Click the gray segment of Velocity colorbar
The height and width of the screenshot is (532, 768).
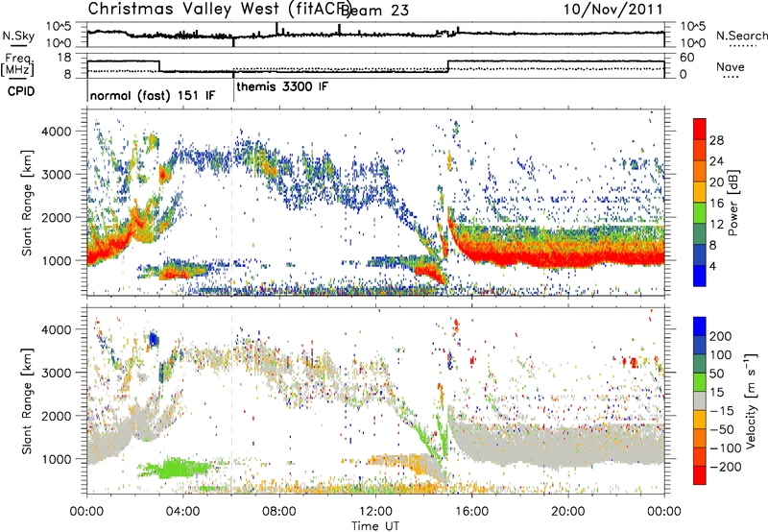(700, 401)
